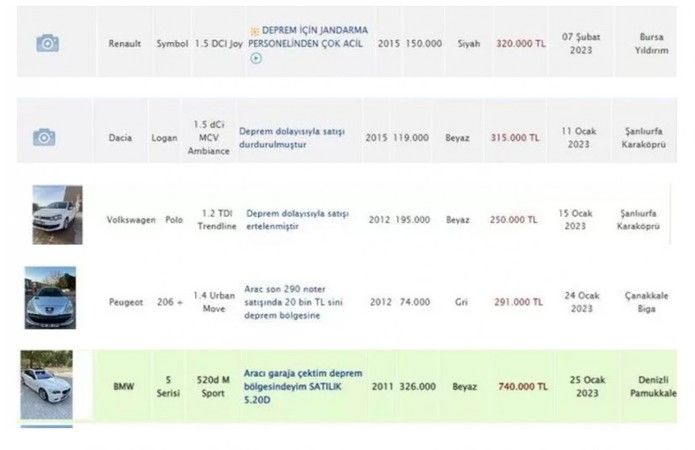This screenshot has width=695, height=450.
Task: Click the date '07 Şubat 2023'
Action: (x=581, y=43)
